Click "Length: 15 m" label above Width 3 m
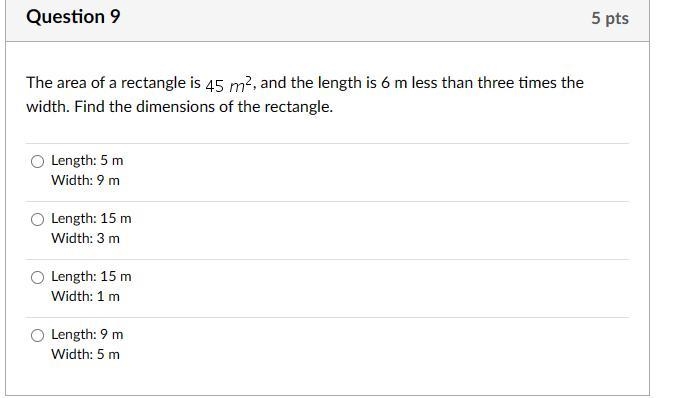 pos(91,219)
